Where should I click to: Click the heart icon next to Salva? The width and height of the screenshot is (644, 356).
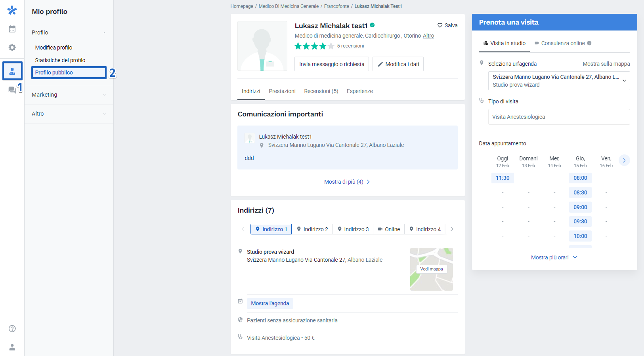(x=440, y=25)
